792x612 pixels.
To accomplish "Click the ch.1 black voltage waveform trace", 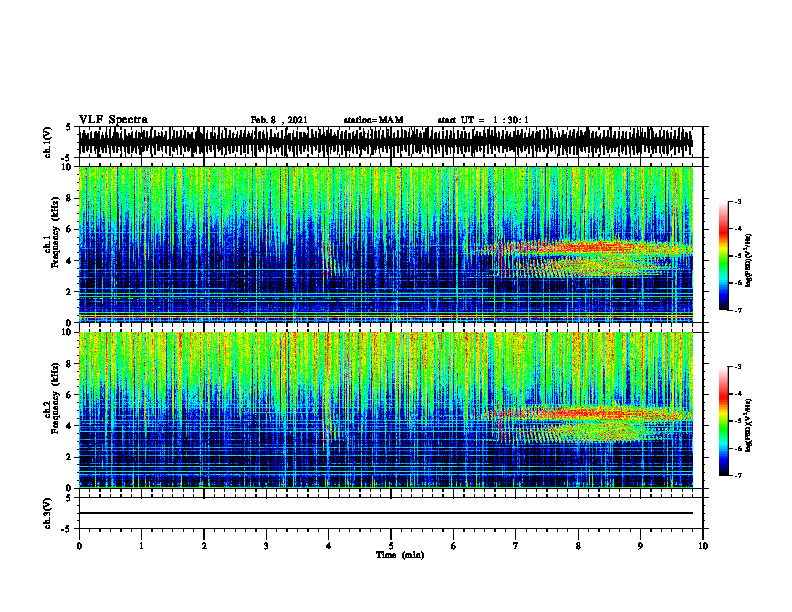I will coord(386,142).
